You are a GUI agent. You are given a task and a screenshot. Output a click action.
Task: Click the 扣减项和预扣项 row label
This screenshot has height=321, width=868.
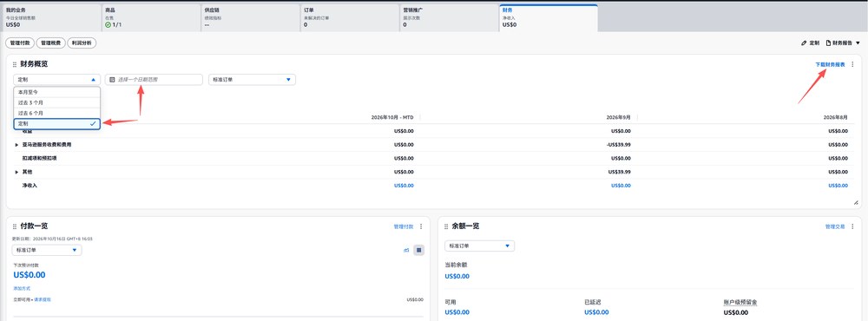click(x=39, y=158)
